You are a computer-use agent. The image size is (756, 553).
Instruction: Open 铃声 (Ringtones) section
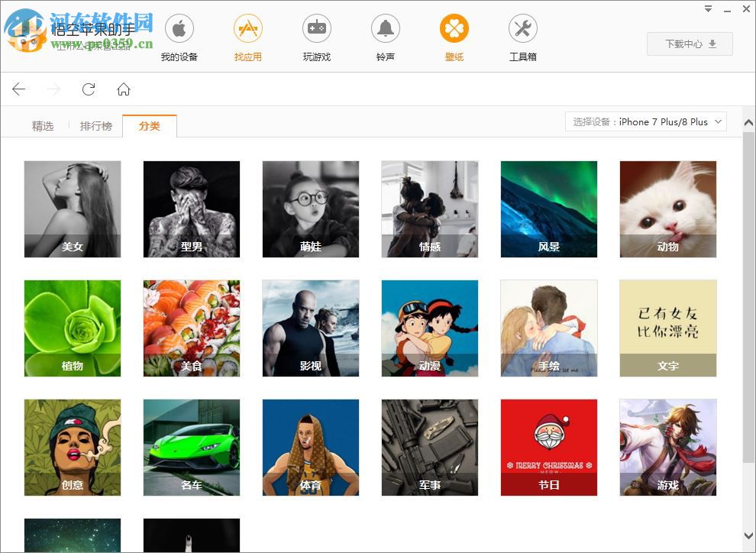385,37
